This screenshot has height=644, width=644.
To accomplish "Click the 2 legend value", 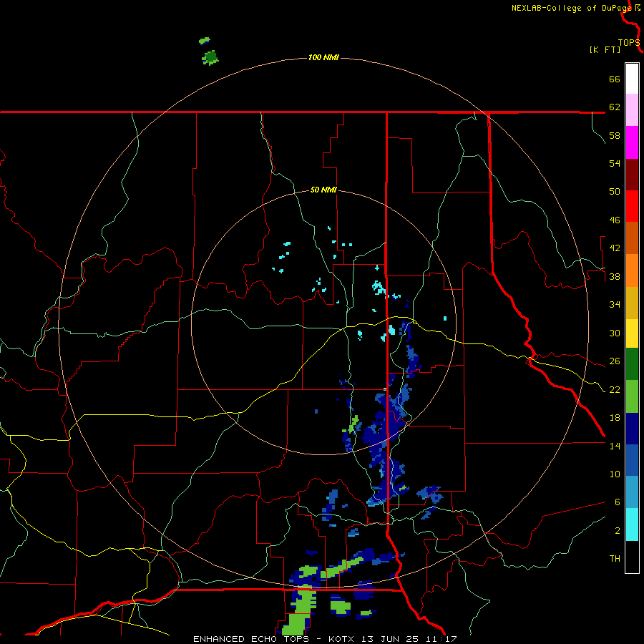I will coord(618,531).
